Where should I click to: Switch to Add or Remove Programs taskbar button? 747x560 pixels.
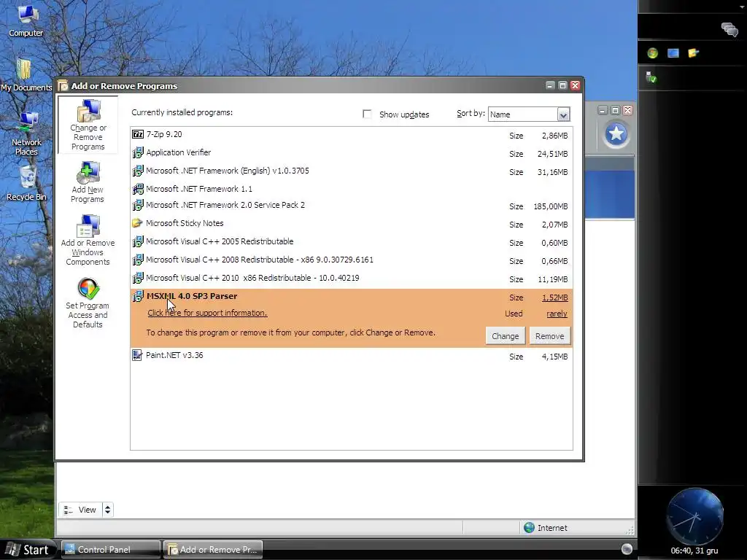click(213, 550)
